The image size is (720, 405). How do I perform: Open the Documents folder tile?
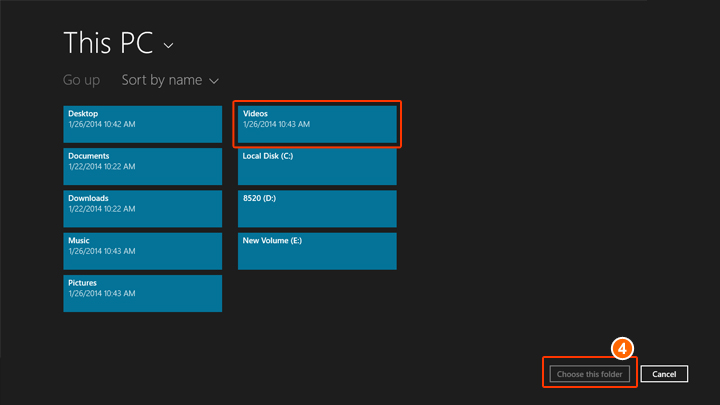pyautogui.click(x=142, y=166)
